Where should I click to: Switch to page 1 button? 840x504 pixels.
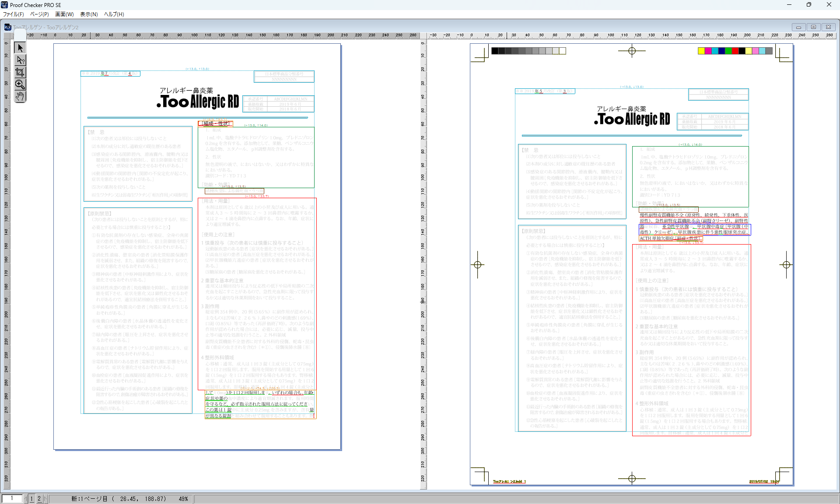coord(32,499)
